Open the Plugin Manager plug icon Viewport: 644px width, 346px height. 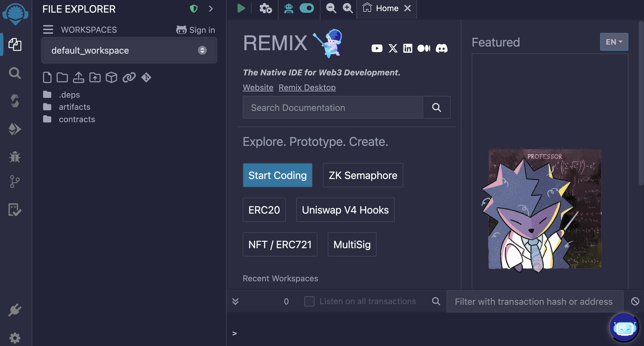click(x=15, y=310)
